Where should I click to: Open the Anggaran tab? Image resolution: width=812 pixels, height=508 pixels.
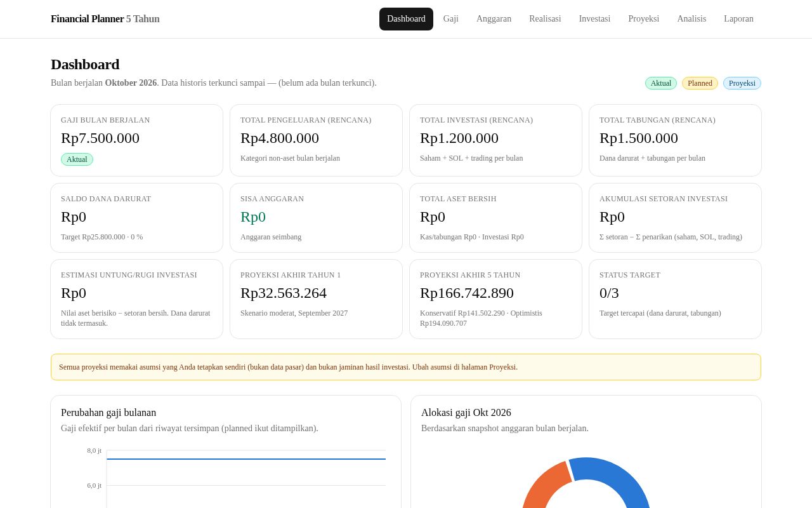494,19
